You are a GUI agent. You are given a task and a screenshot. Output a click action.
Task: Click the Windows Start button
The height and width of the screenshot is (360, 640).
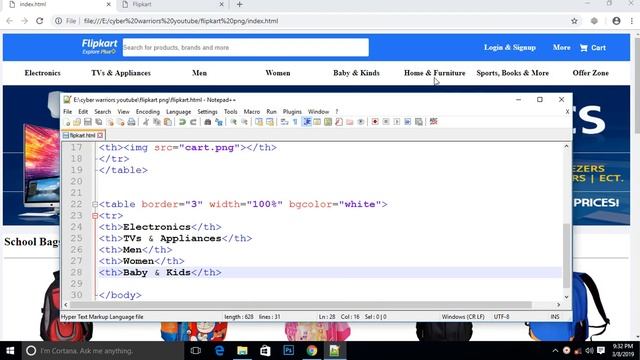[10, 351]
